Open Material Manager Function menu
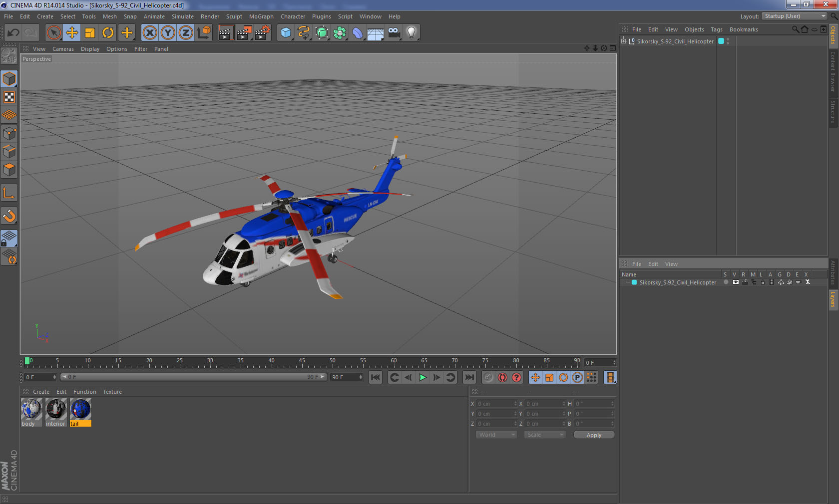839x504 pixels. point(84,392)
